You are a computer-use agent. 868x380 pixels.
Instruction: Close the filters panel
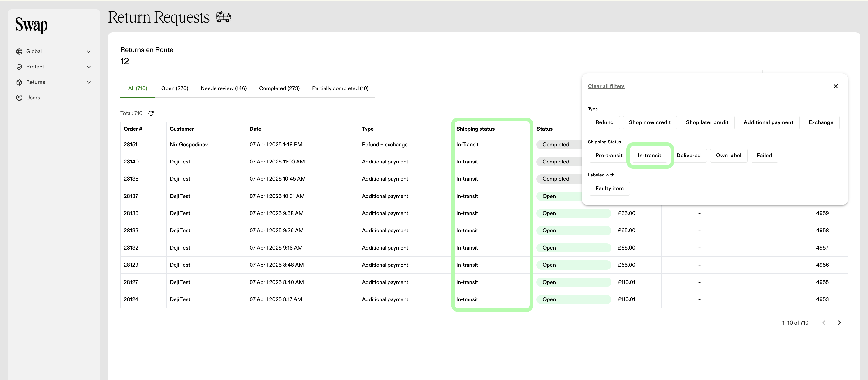(836, 86)
